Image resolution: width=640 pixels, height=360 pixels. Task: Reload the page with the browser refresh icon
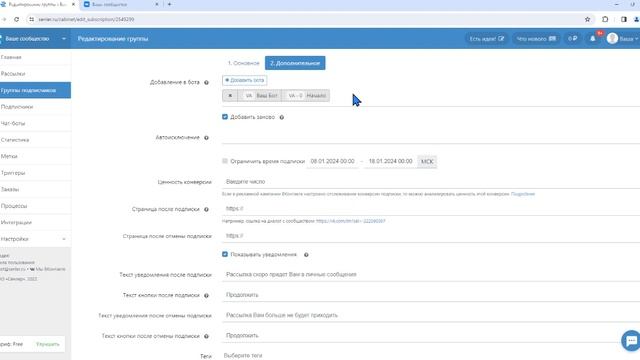[x=16, y=19]
